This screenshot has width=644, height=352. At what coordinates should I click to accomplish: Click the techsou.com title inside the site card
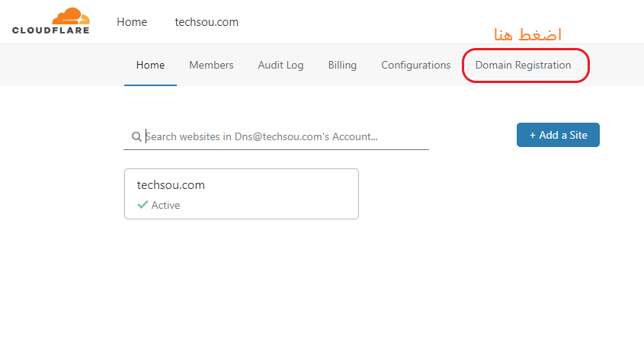(171, 185)
